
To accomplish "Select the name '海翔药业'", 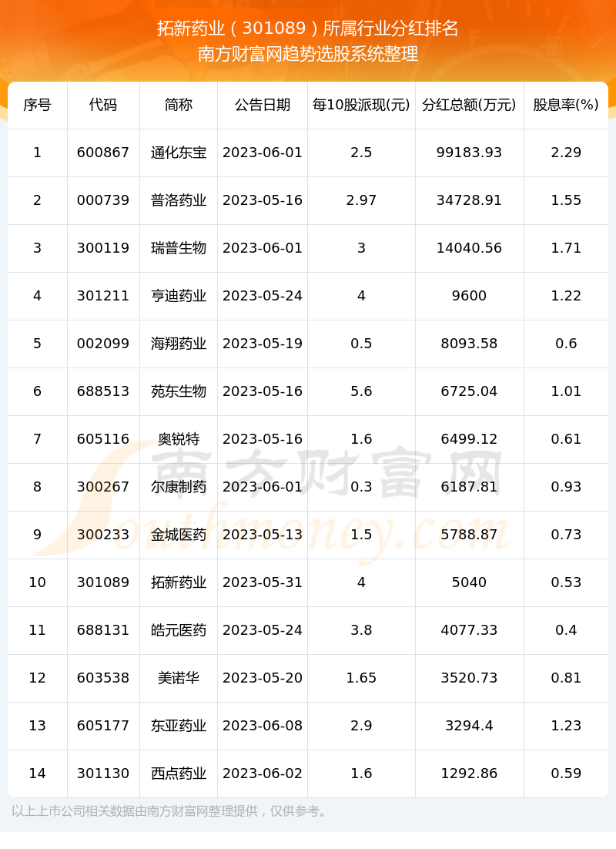I will [x=179, y=344].
